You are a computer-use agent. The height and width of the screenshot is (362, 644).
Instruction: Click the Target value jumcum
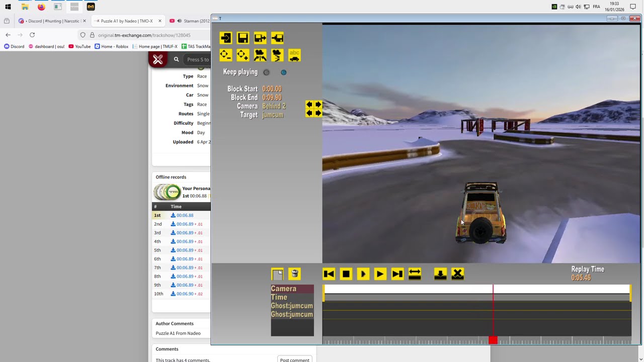pos(273,115)
